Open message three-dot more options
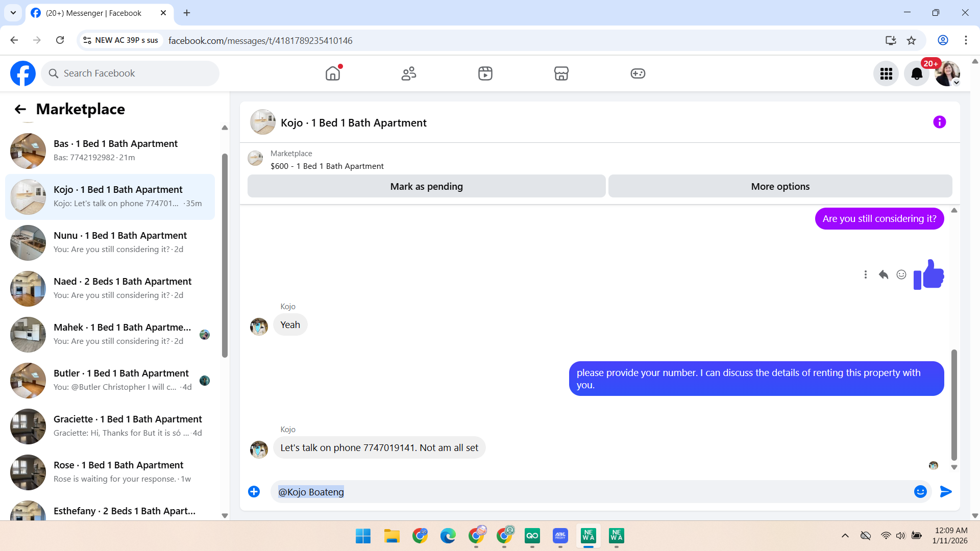Image resolution: width=980 pixels, height=551 pixels. [865, 274]
